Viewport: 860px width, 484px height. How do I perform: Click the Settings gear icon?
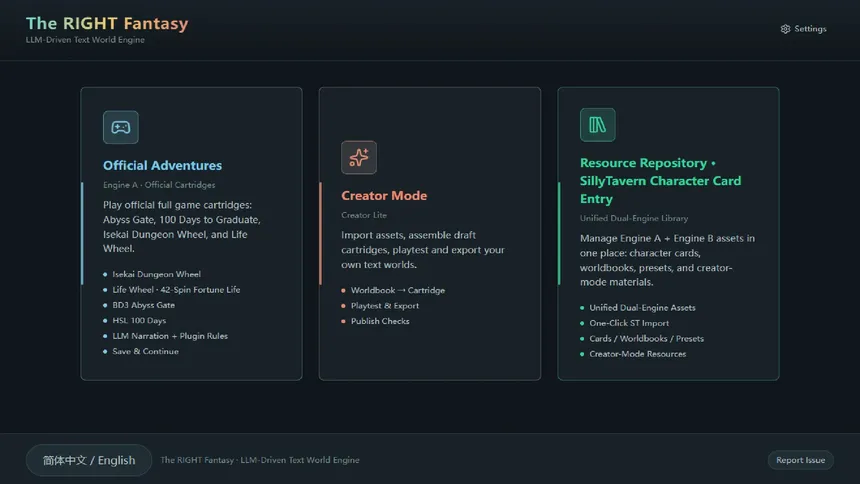[x=785, y=29]
